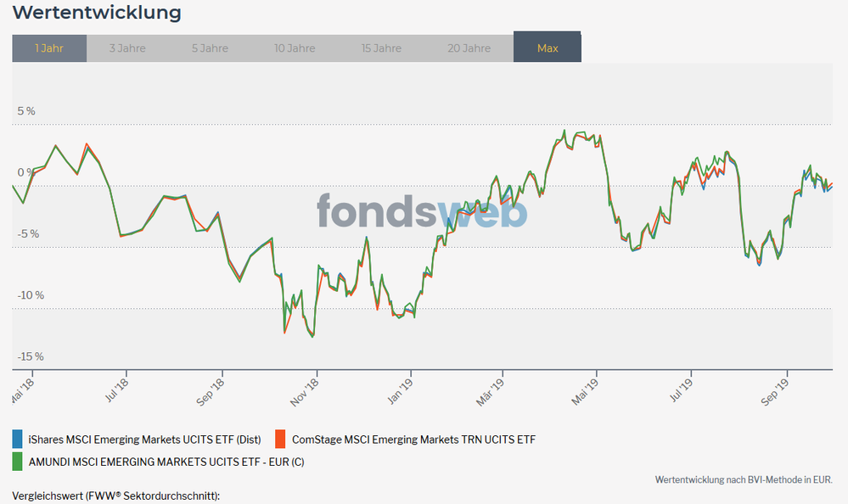Viewport: 848px width, 504px height.
Task: Click the Sep '19 x-axis label
Action: tap(775, 393)
